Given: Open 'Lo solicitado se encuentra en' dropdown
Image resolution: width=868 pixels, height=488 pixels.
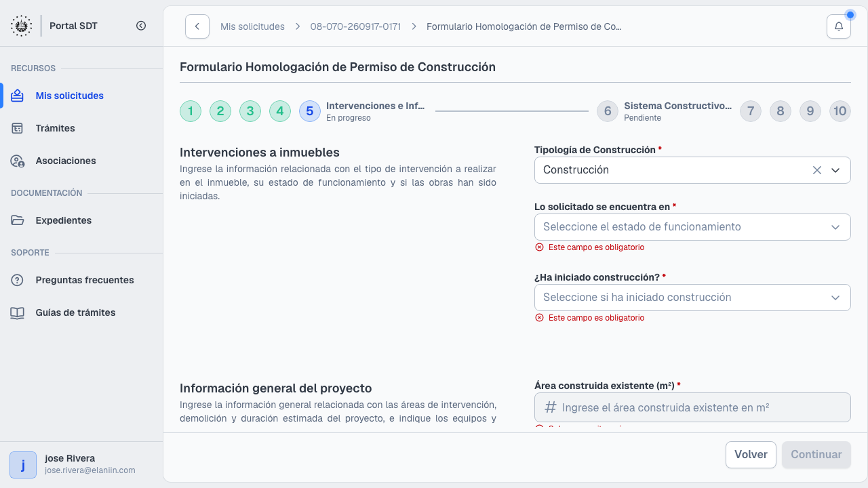Looking at the screenshot, I should [x=692, y=227].
